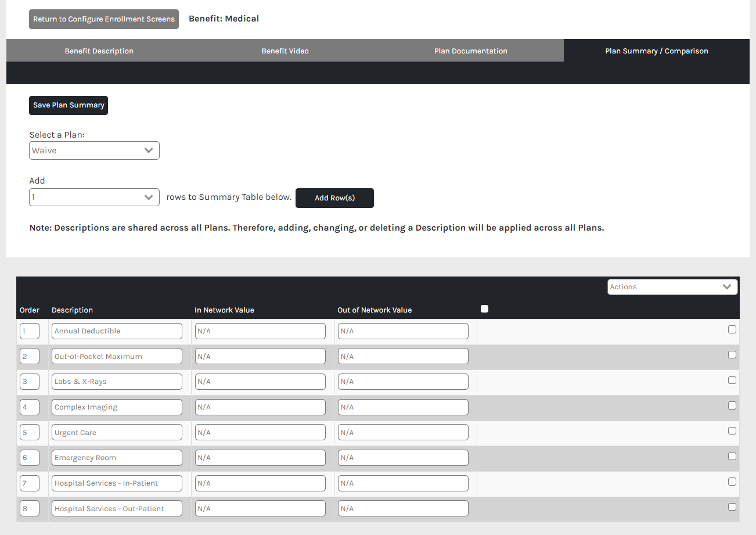Focus the order field showing 3
Viewport: 756px width, 535px height.
point(30,382)
